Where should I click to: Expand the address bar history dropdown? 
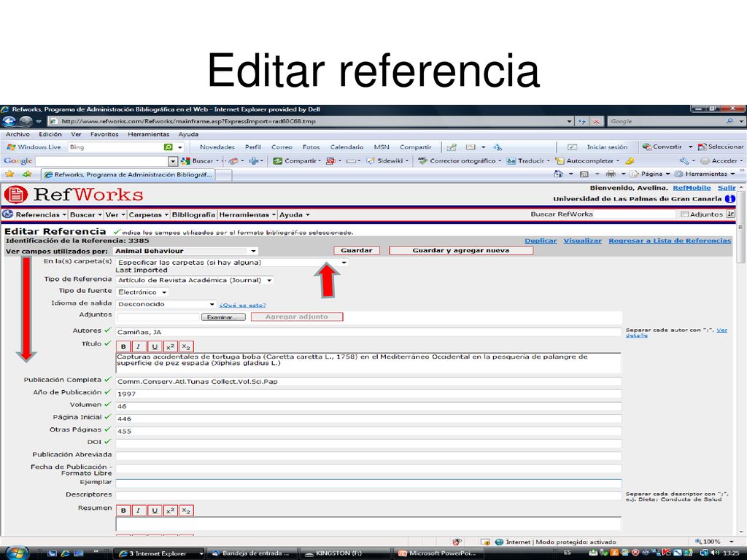pyautogui.click(x=569, y=122)
